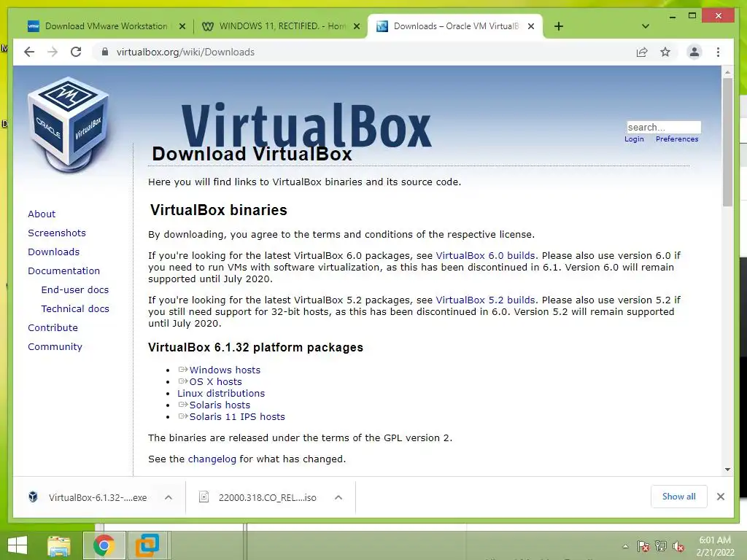Click the address bar URL

[185, 52]
